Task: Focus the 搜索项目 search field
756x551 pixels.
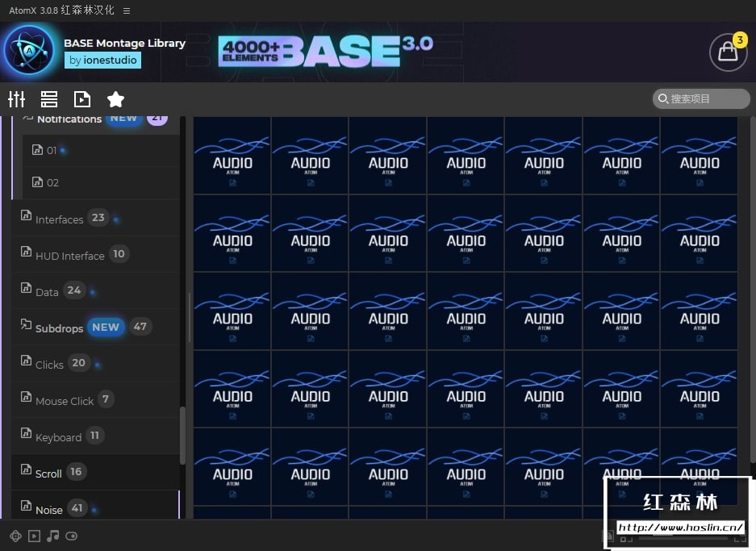Action: click(701, 98)
